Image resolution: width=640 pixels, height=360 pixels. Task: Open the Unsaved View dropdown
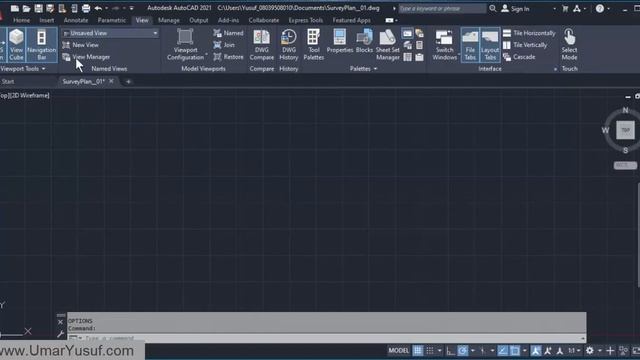click(110, 33)
